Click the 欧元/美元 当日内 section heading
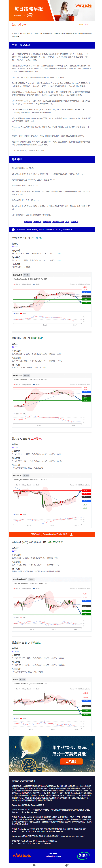Image resolution: width=102 pixels, height=868 pixels. (27, 238)
